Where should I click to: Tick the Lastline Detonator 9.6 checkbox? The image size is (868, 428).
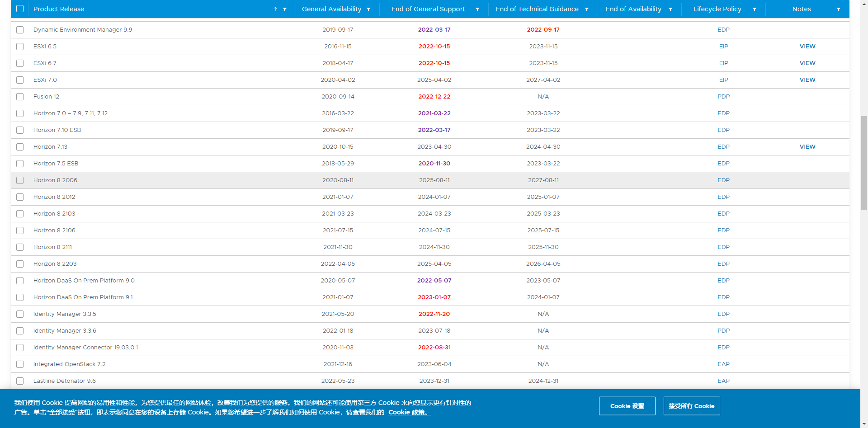(20, 381)
